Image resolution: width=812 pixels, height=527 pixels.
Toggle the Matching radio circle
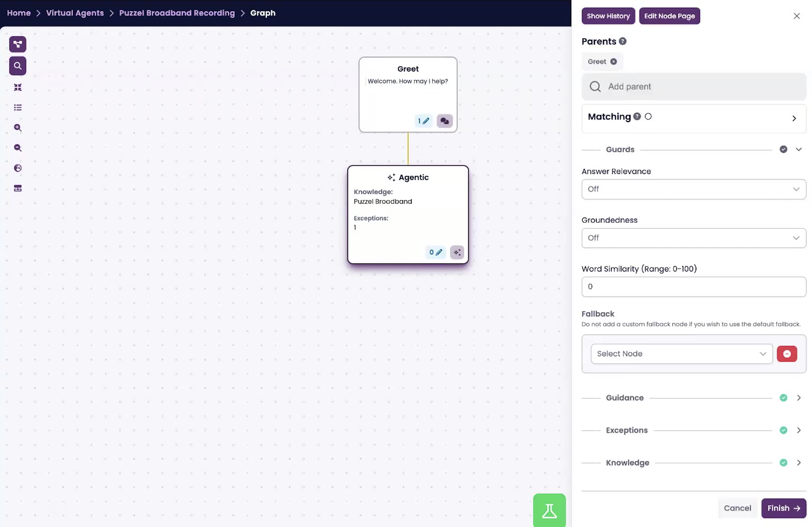(648, 117)
